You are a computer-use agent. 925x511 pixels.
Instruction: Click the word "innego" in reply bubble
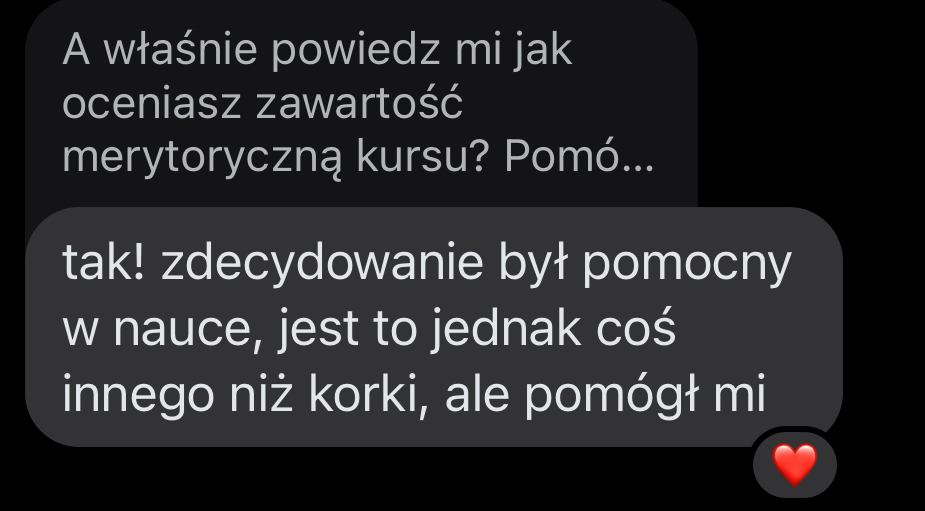[x=138, y=395]
